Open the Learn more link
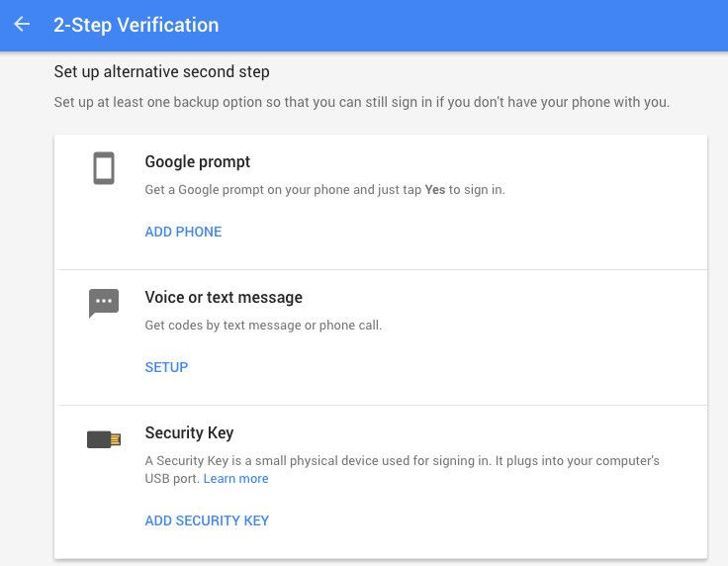This screenshot has height=566, width=728. click(x=235, y=478)
